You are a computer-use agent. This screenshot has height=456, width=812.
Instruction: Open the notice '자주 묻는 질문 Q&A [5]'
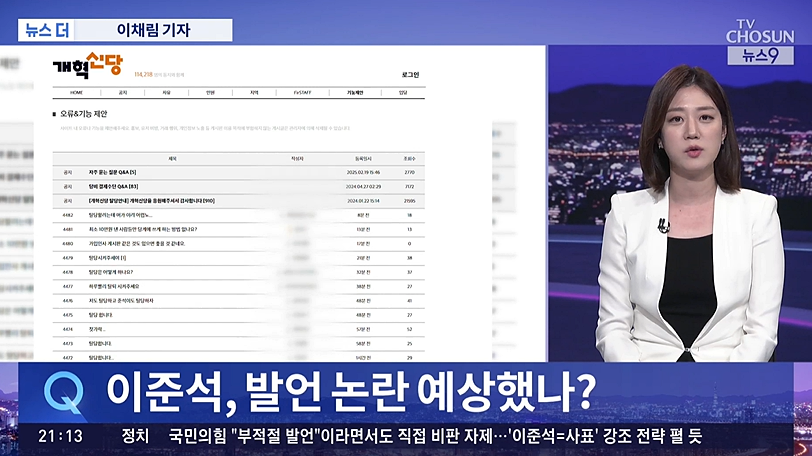coord(112,172)
